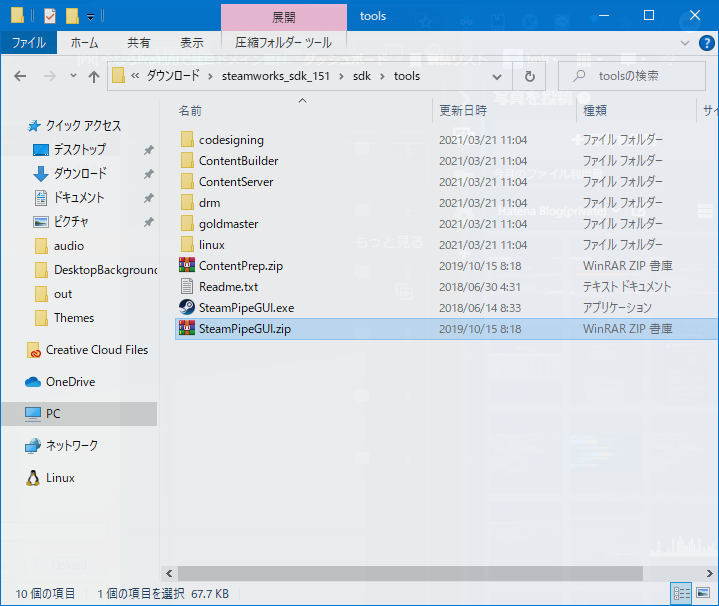Click the Linux penguin icon
Screen dimensions: 719x606
click(x=33, y=478)
